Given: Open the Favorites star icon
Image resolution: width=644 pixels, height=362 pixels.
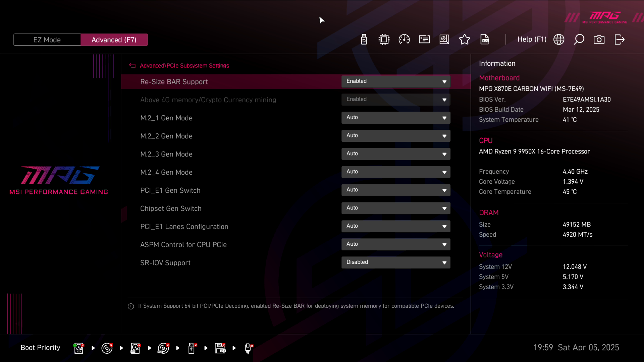Looking at the screenshot, I should tap(465, 40).
